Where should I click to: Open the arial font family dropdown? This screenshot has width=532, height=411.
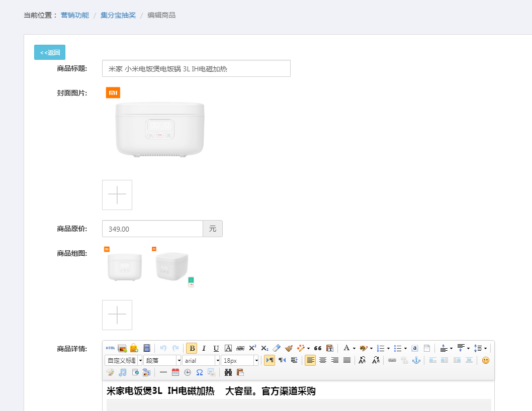pyautogui.click(x=201, y=360)
